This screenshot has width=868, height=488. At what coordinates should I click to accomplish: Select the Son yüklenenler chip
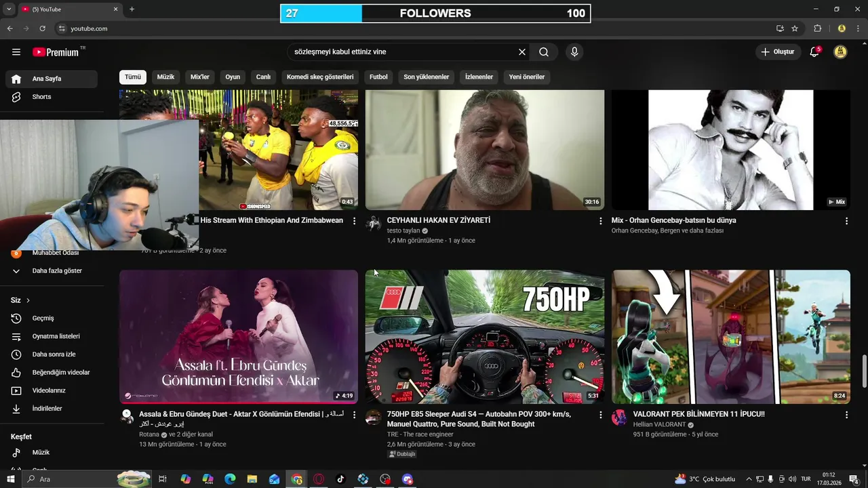click(x=427, y=77)
